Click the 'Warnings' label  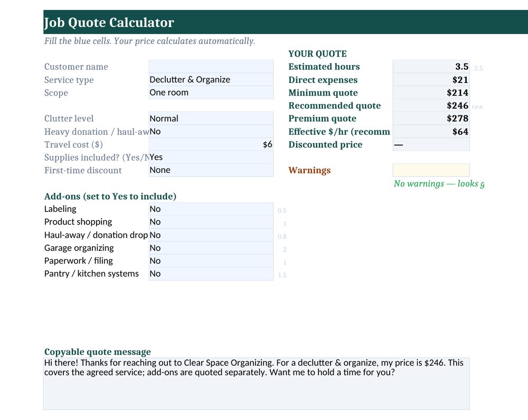(309, 171)
